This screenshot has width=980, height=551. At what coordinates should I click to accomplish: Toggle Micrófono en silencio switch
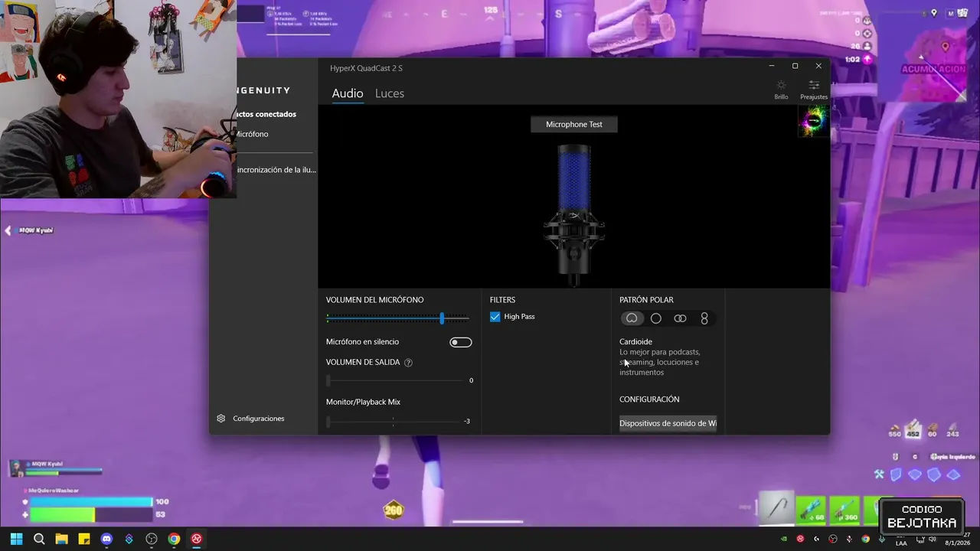(x=461, y=342)
